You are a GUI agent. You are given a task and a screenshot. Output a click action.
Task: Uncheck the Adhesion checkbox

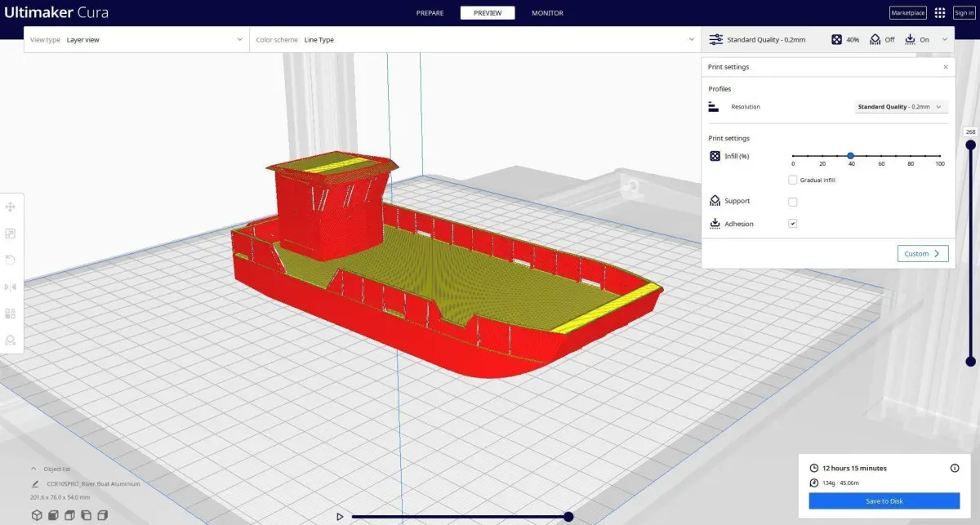[793, 224]
